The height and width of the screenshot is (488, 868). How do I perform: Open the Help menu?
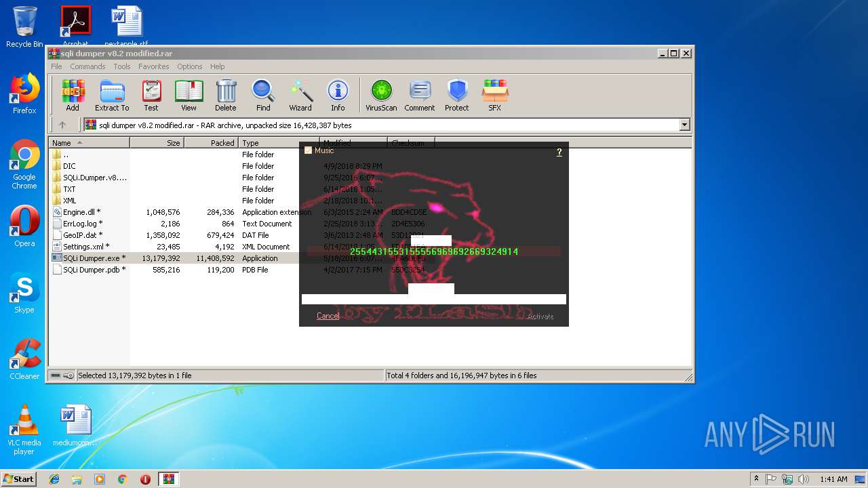(217, 66)
